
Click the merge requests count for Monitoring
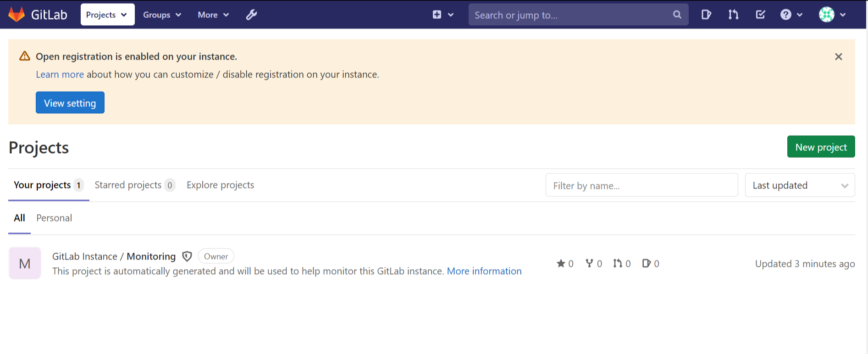tap(622, 264)
